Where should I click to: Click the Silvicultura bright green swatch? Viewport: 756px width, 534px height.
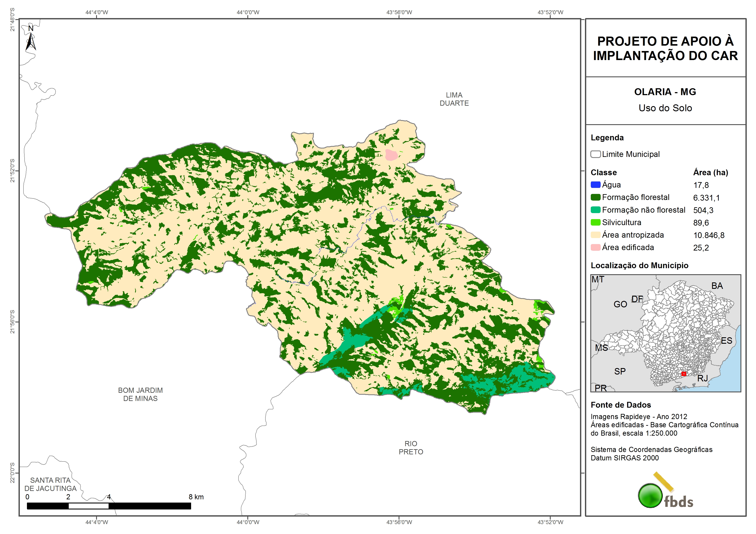[x=595, y=222]
